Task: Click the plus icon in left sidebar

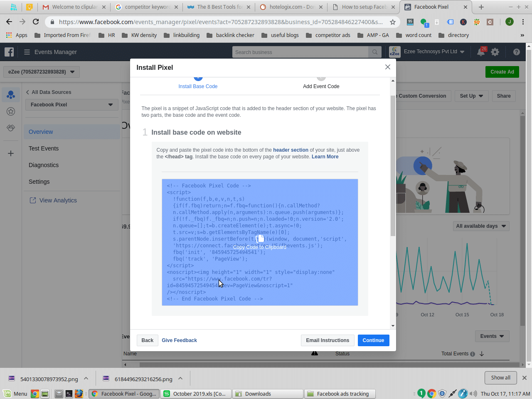Action: (x=11, y=153)
